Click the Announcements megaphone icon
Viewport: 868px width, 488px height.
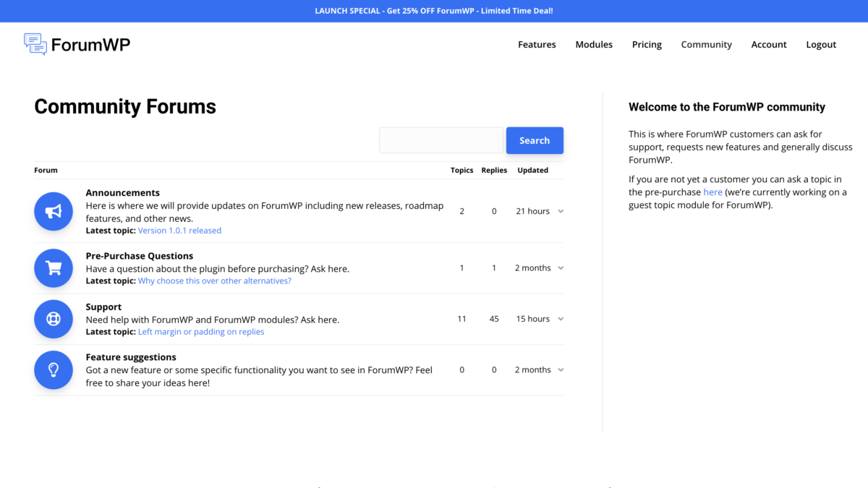coord(54,211)
